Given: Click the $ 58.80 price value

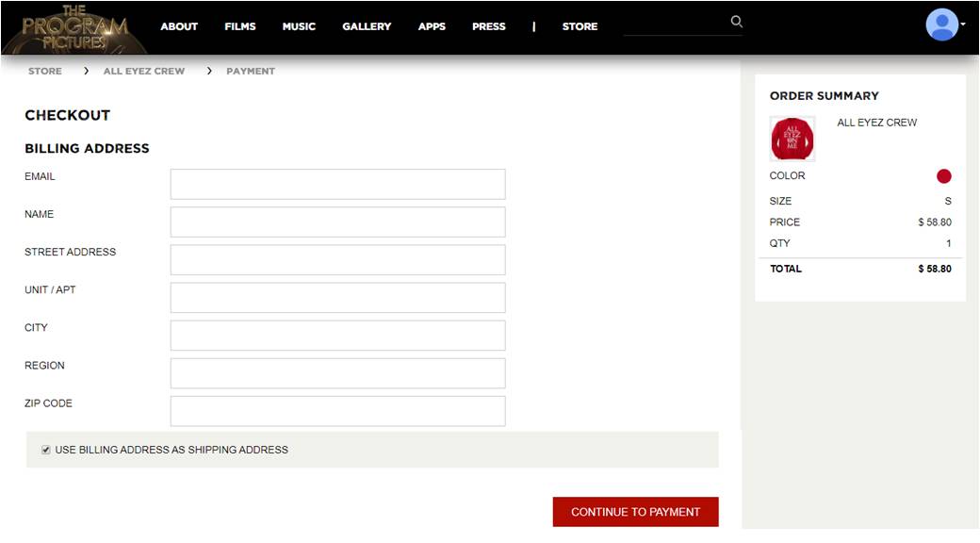Looking at the screenshot, I should 935,222.
